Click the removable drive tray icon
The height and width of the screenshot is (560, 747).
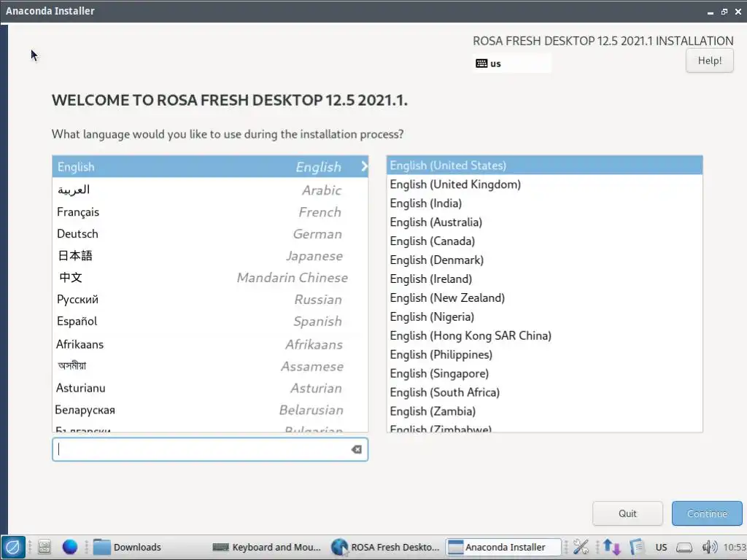[684, 547]
